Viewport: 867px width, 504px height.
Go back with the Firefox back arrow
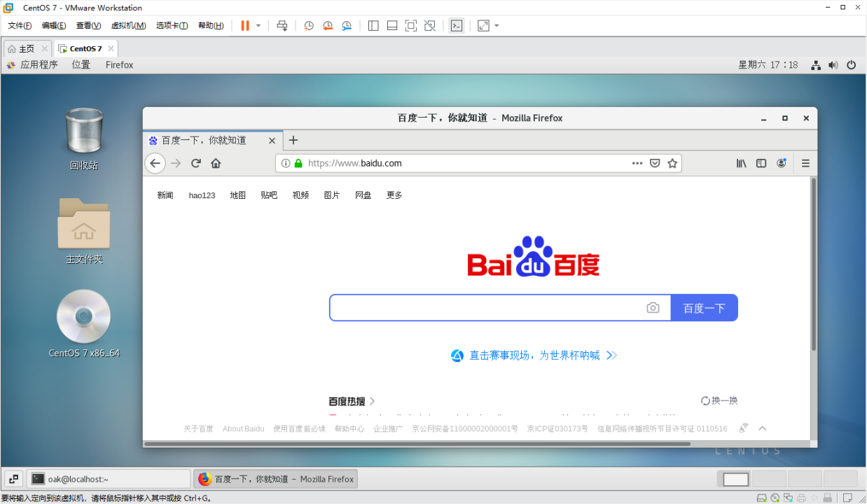(155, 163)
